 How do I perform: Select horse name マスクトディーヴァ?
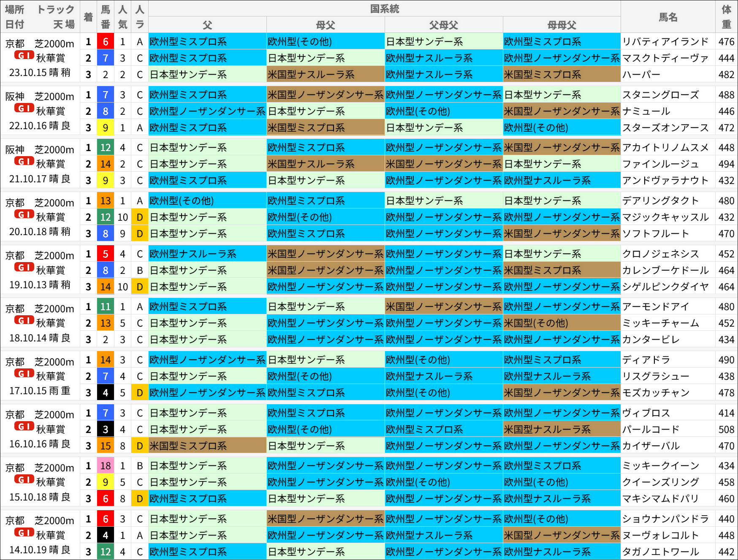665,58
